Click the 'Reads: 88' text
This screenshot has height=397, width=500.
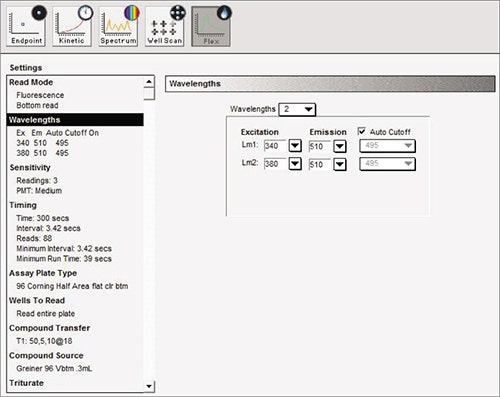pos(34,238)
